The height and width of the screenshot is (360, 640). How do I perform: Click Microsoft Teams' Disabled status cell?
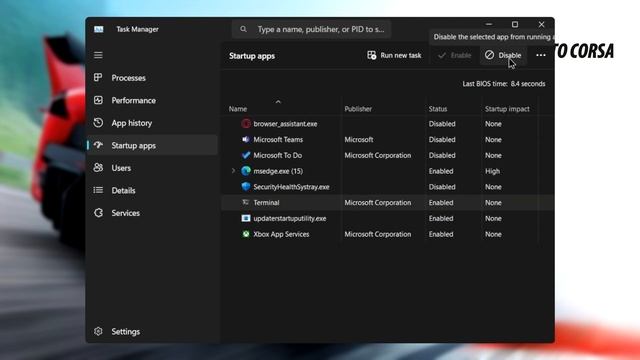[x=442, y=140]
